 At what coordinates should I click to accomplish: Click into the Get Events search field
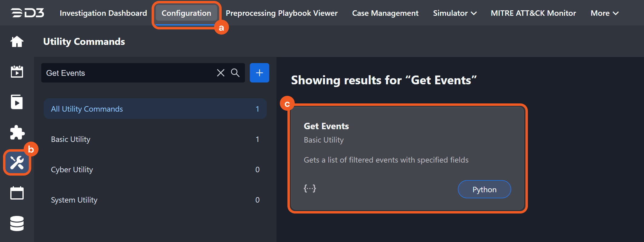point(127,73)
